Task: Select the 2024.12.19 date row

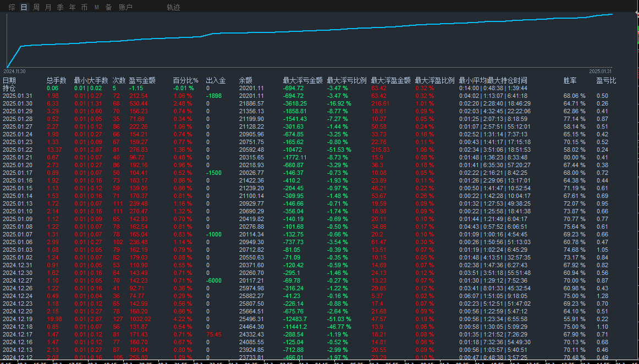Action: click(17, 319)
